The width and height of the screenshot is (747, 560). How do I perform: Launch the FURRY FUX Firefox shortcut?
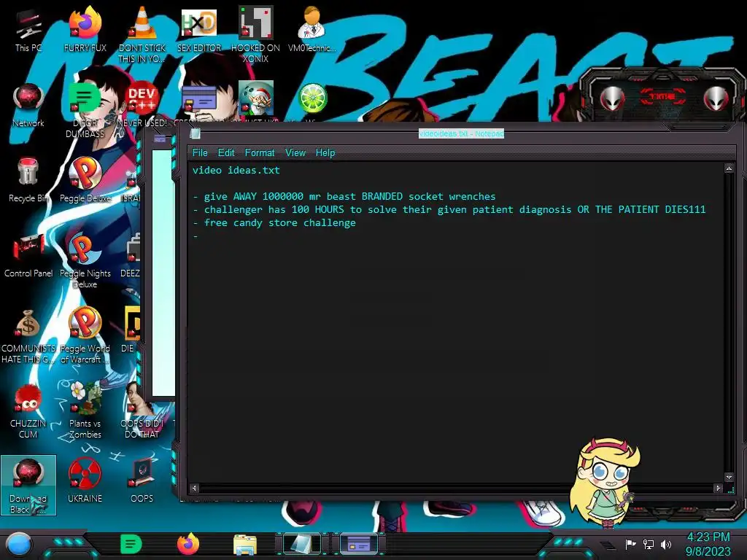(x=85, y=29)
